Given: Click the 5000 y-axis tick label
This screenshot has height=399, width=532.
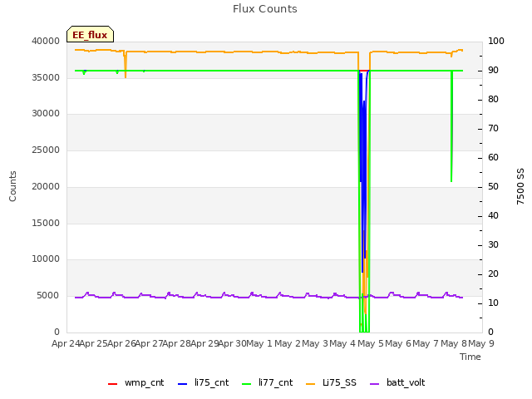Looking at the screenshot, I should [48, 296].
